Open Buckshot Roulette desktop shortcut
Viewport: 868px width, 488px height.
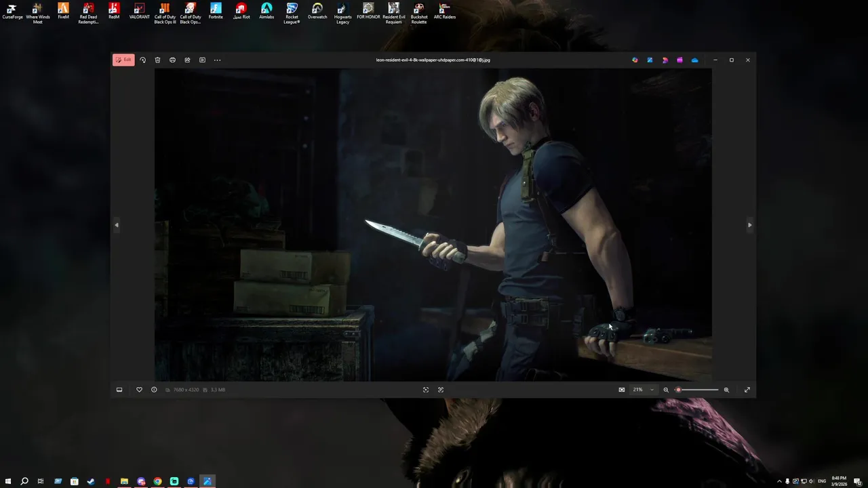(419, 13)
